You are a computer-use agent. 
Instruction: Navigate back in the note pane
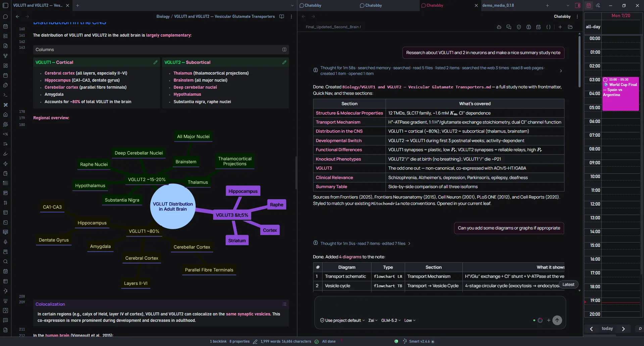tap(17, 16)
